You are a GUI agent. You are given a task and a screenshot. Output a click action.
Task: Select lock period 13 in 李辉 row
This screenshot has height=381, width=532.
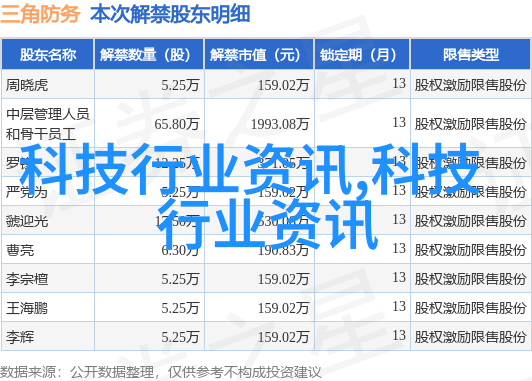tap(399, 336)
